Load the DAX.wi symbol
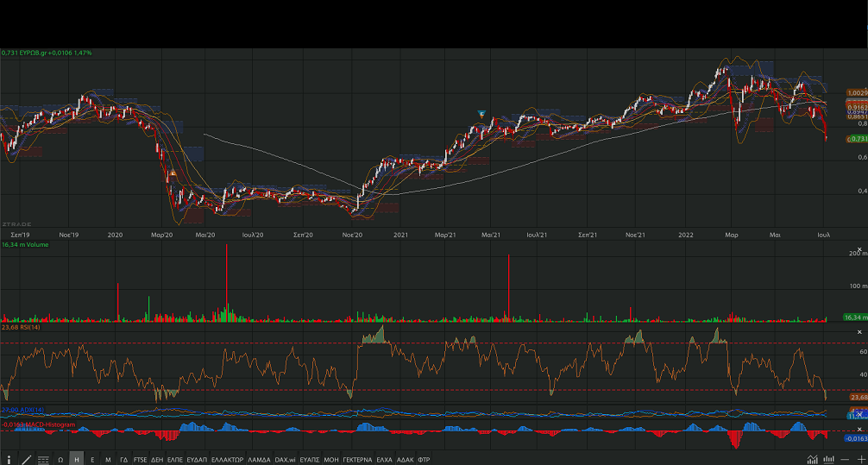The width and height of the screenshot is (868, 465). click(285, 459)
